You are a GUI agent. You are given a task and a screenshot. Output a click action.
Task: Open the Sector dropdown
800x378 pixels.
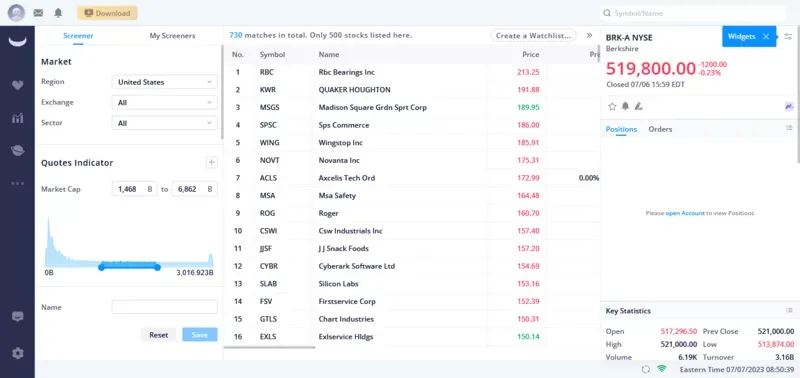coord(164,123)
